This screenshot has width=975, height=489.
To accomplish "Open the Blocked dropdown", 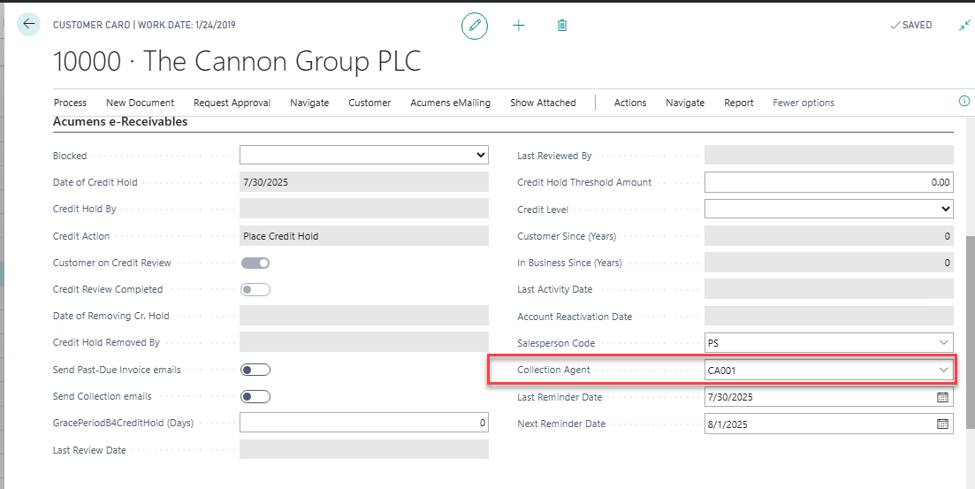I will [364, 155].
